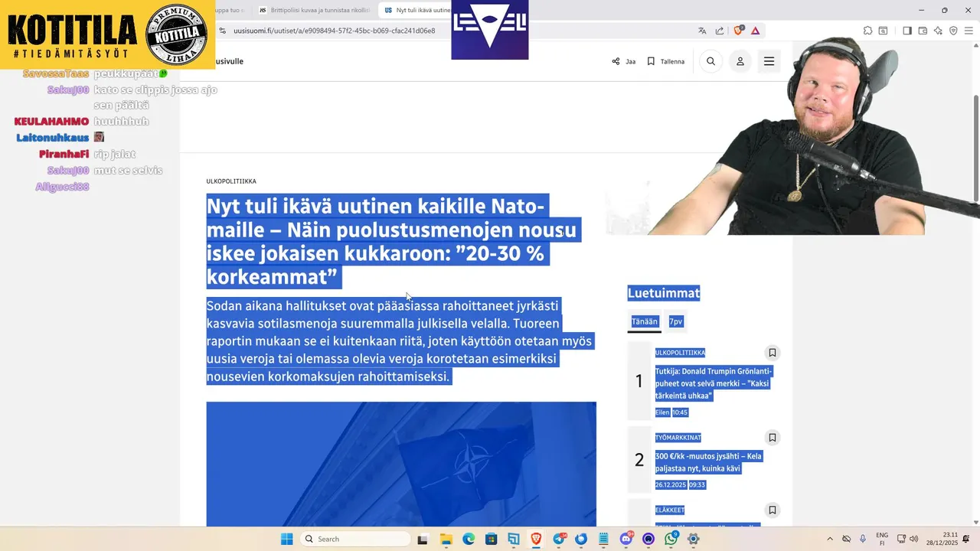The height and width of the screenshot is (551, 980).
Task: Click chat username PiranhaFi
Action: pyautogui.click(x=64, y=154)
